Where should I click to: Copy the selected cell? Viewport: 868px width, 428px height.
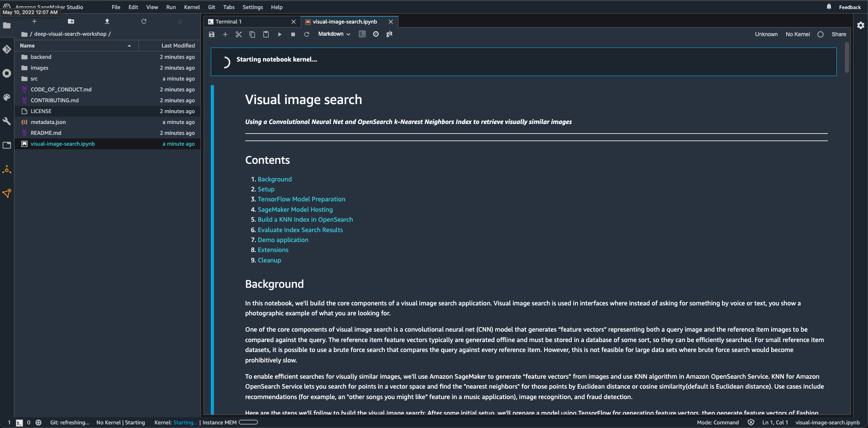point(252,34)
